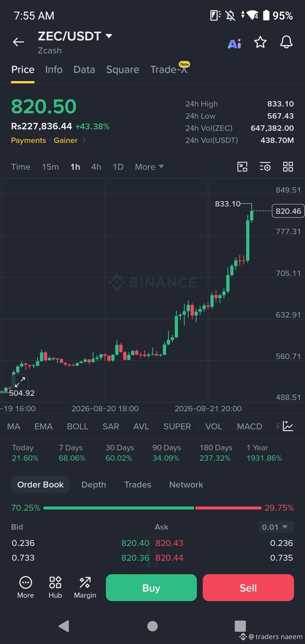Tap the green Buy button
305x644 pixels.
(151, 588)
